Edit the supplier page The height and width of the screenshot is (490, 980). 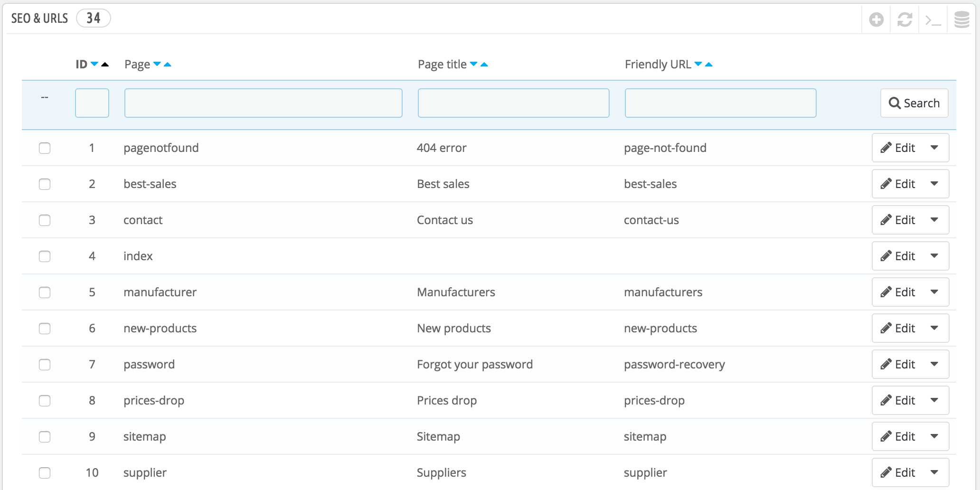898,472
